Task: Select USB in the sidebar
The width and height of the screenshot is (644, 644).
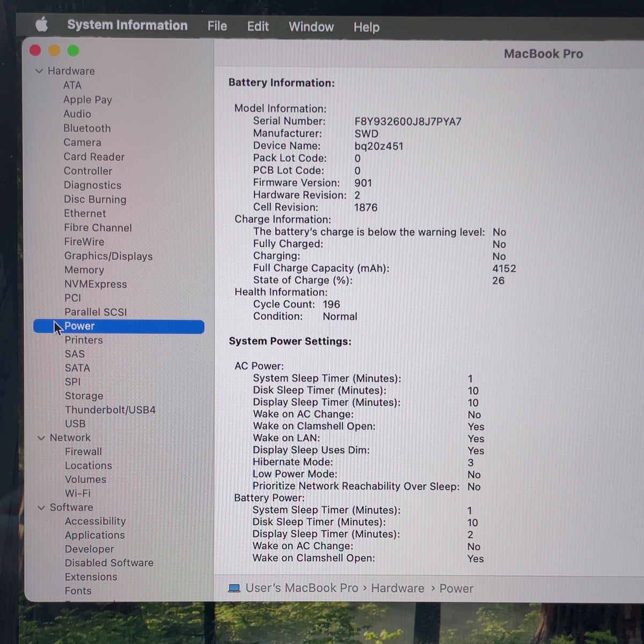Action: (x=75, y=424)
